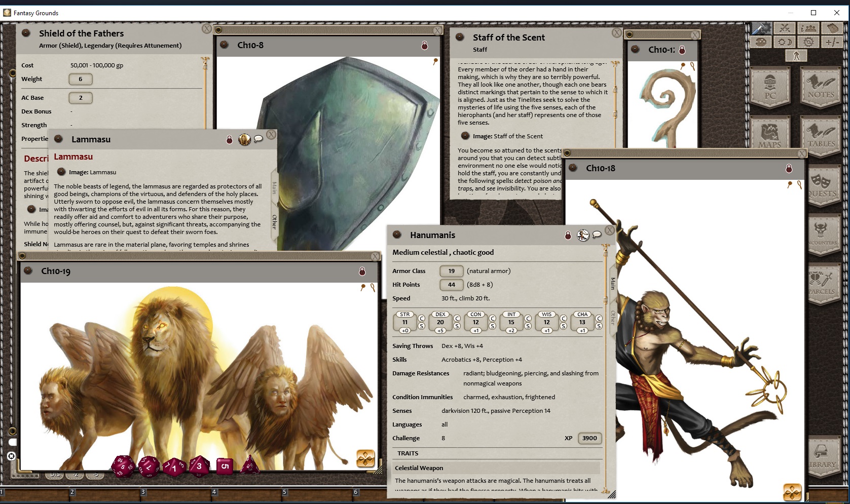Click the S save button next to DEX 20
This screenshot has height=504, width=850.
[457, 326]
